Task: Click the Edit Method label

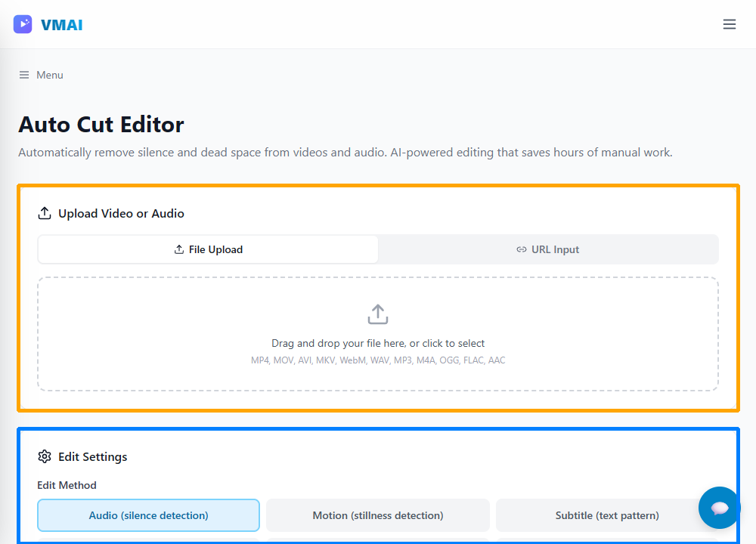Action: coord(67,485)
